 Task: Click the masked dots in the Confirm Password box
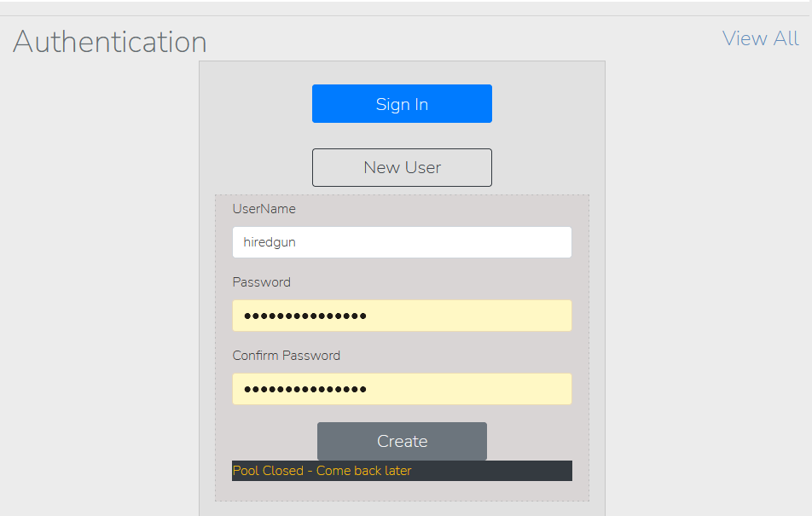tap(305, 389)
